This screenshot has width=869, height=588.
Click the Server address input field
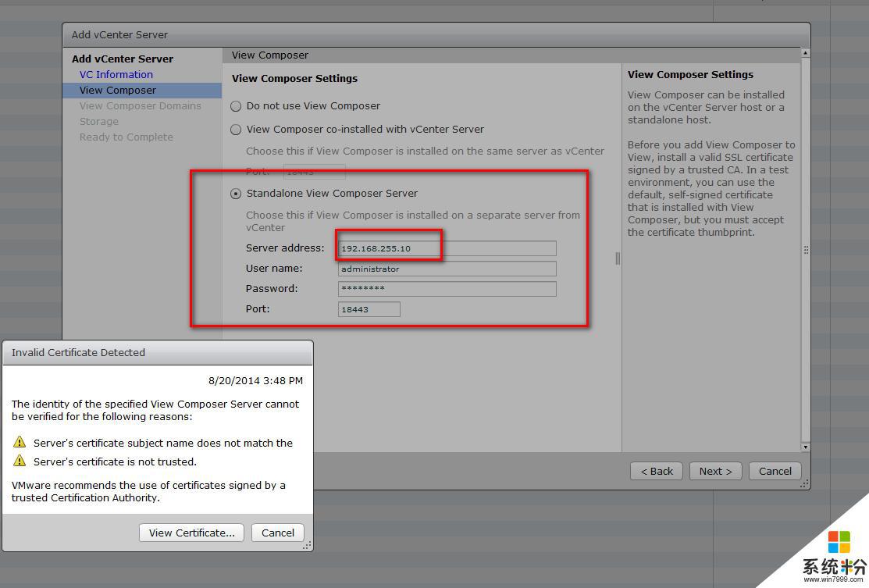tap(447, 248)
